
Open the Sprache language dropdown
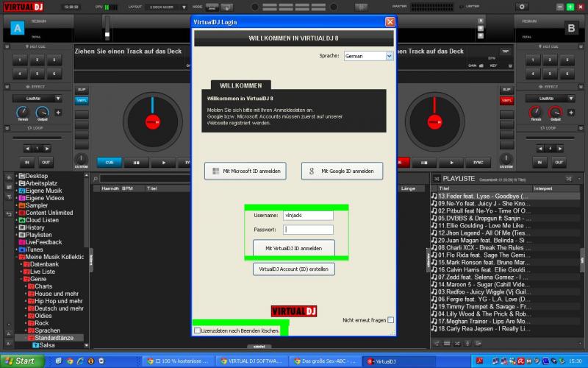coord(368,55)
